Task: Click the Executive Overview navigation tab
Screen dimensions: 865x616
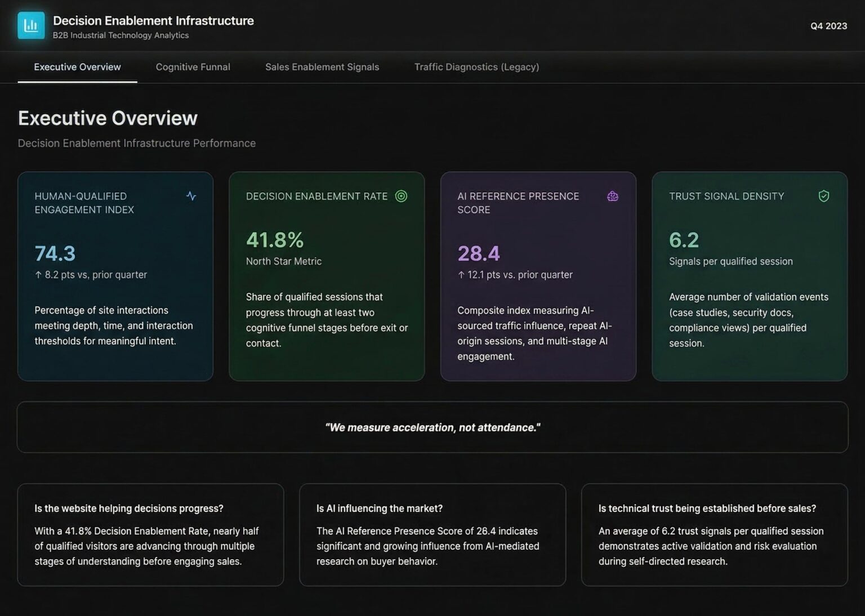Action: [77, 66]
